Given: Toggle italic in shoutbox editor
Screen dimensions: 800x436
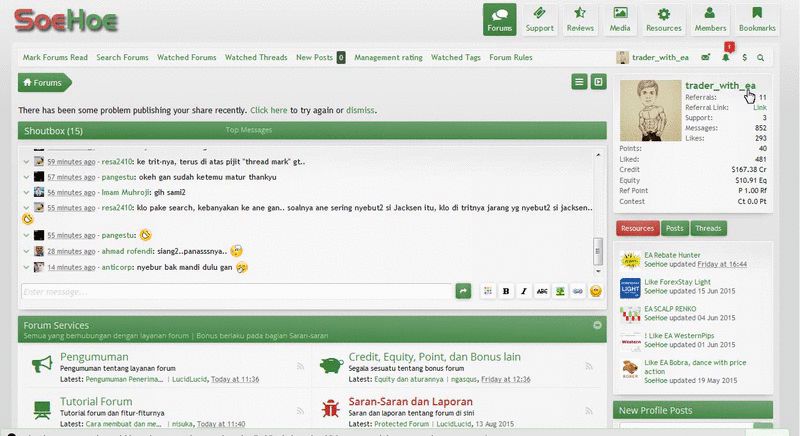Looking at the screenshot, I should (x=524, y=291).
